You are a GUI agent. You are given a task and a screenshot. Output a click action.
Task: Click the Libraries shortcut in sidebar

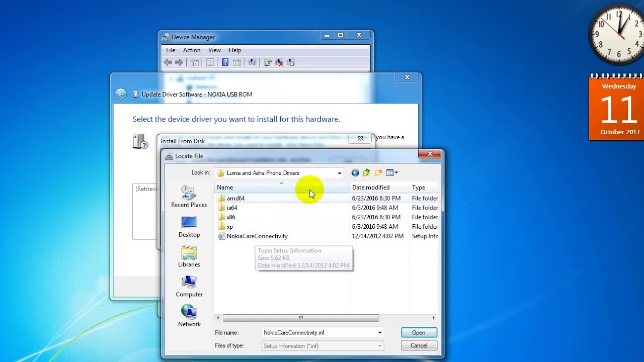tap(189, 256)
